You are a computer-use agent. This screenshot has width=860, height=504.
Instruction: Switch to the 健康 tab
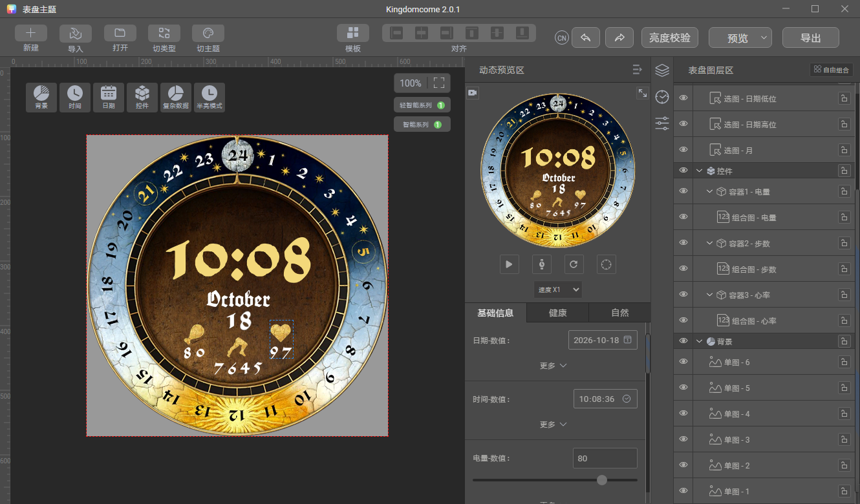click(x=557, y=313)
